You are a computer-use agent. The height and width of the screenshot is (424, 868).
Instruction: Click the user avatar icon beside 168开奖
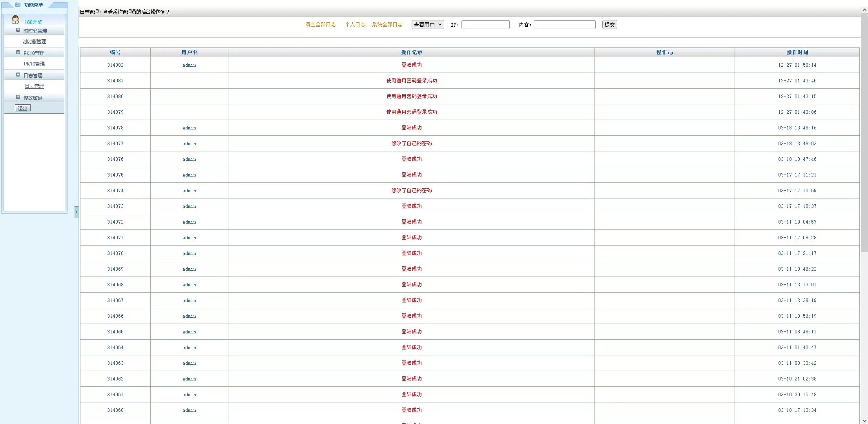point(15,20)
